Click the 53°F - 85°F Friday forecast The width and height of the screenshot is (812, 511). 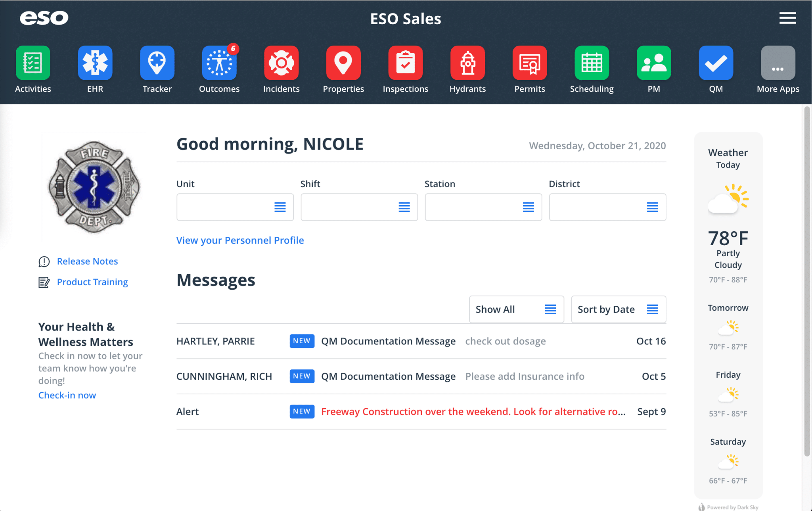[x=728, y=414]
